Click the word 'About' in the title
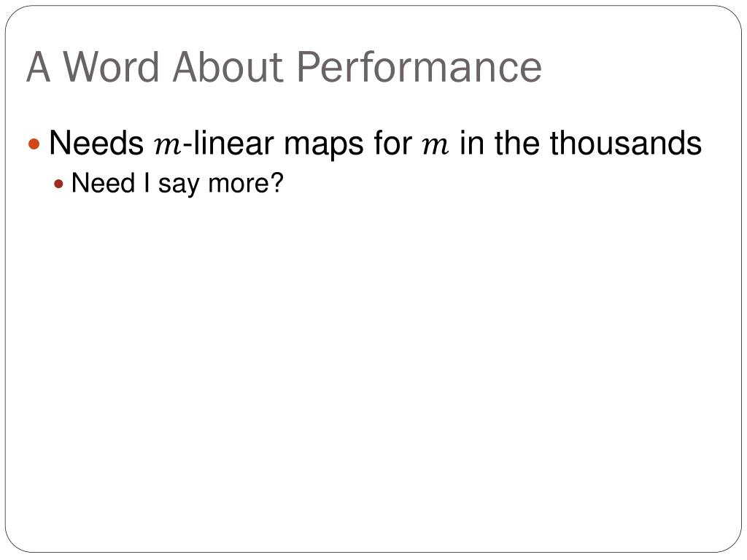Image resolution: width=747 pixels, height=560 pixels. [x=228, y=67]
